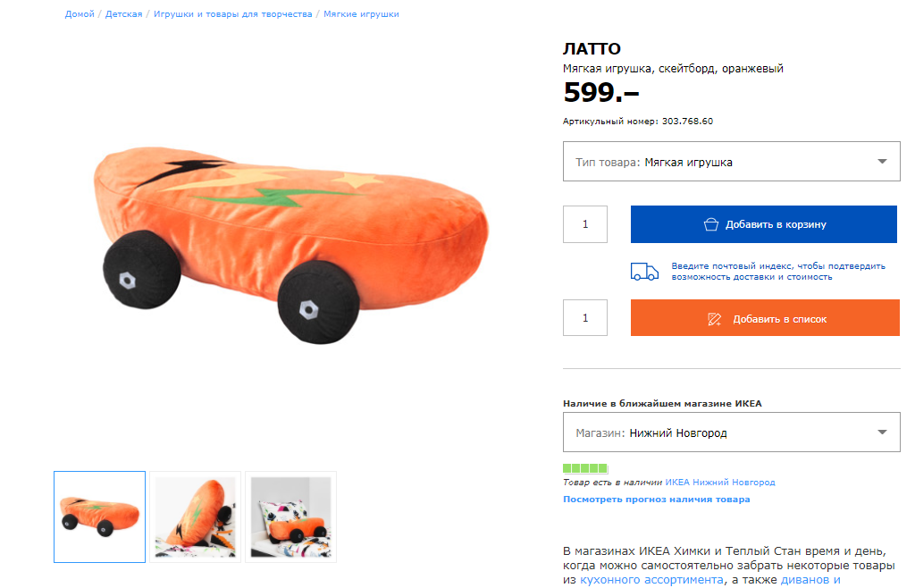Navigate to Игрушки и товары для творчества
This screenshot has height=588, width=915.
232,14
